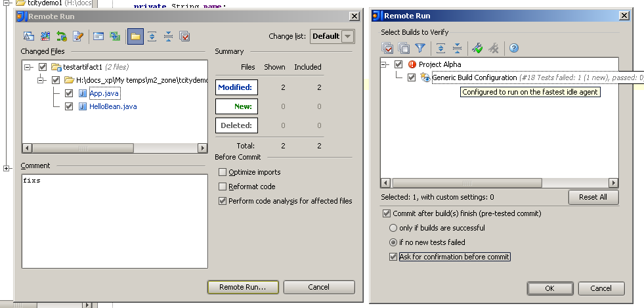
Task: Uncheck the HelloBean.java checkbox
Action: pyautogui.click(x=69, y=107)
